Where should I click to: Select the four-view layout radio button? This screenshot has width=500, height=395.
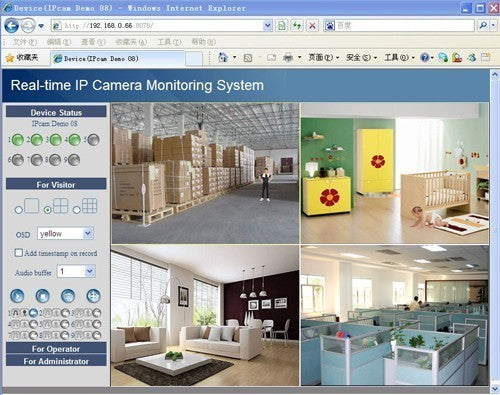pos(48,210)
